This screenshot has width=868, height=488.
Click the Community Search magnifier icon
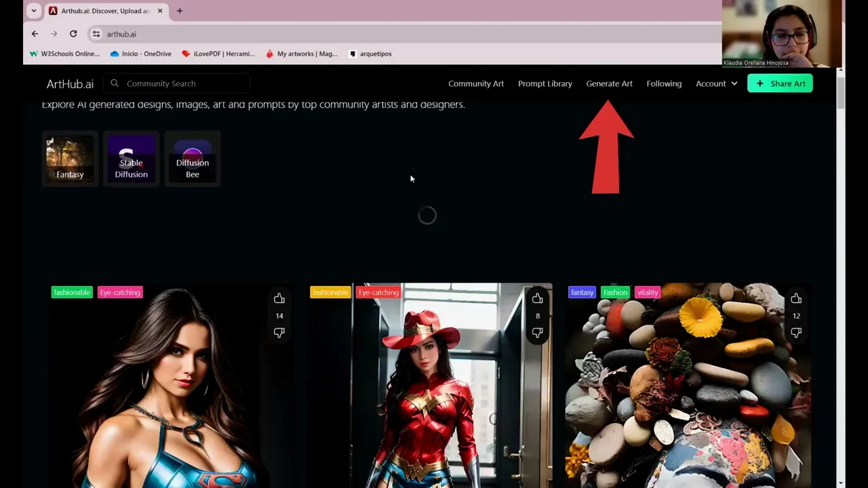pos(115,83)
